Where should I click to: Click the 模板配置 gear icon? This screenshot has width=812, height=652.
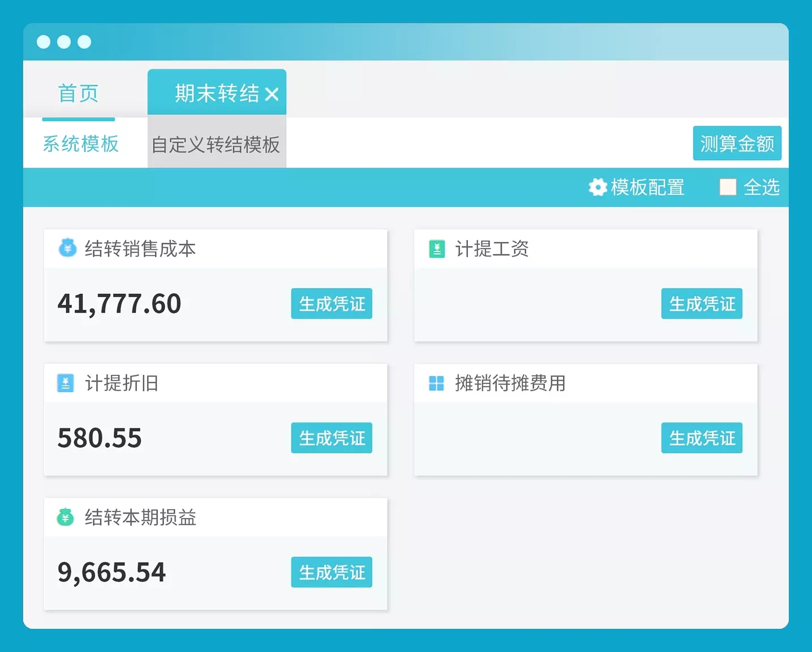(598, 187)
